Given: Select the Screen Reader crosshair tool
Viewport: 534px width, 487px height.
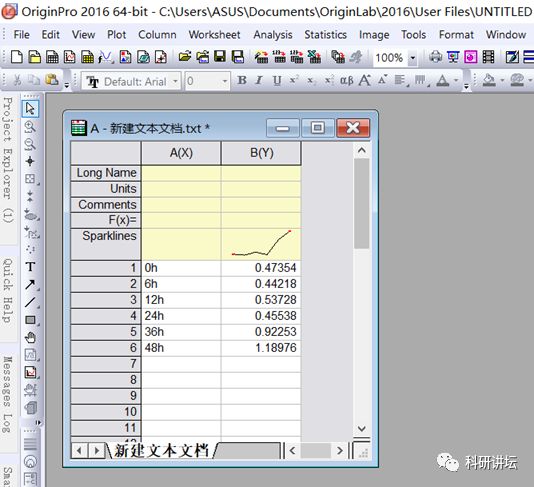Looking at the screenshot, I should click(x=30, y=161).
